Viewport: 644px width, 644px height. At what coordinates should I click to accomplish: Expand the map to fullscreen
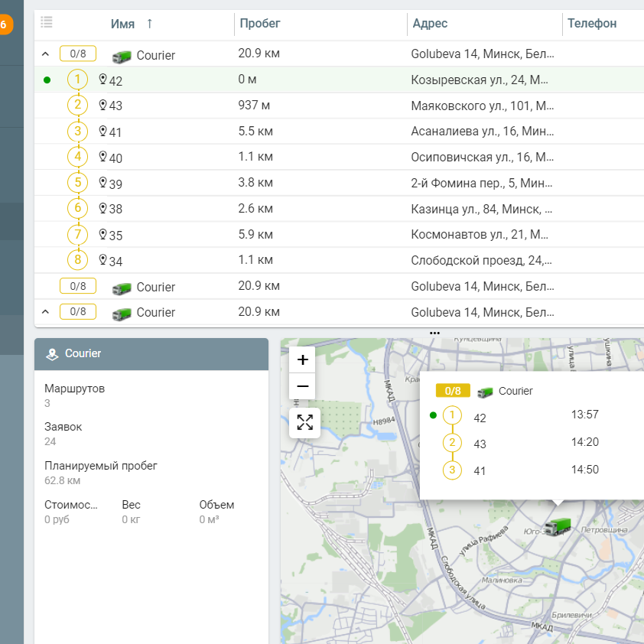click(x=304, y=421)
